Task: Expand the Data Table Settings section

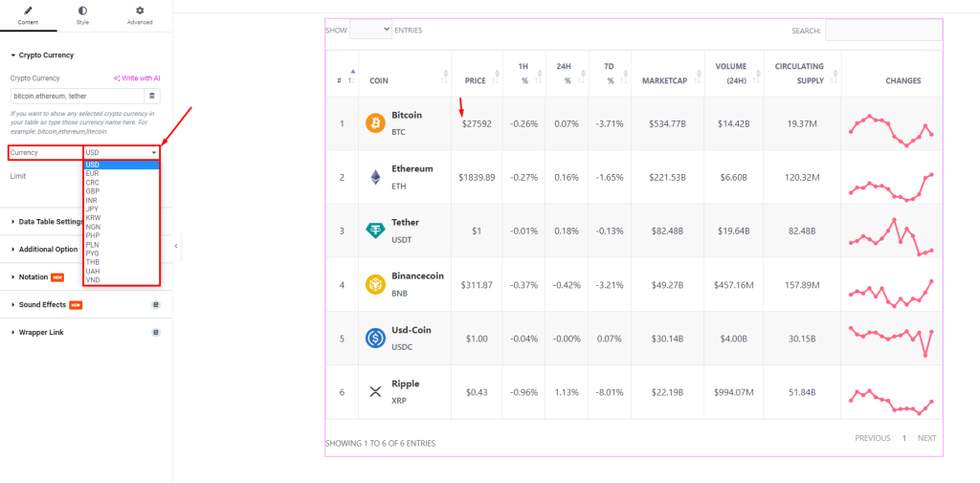Action: [x=47, y=221]
